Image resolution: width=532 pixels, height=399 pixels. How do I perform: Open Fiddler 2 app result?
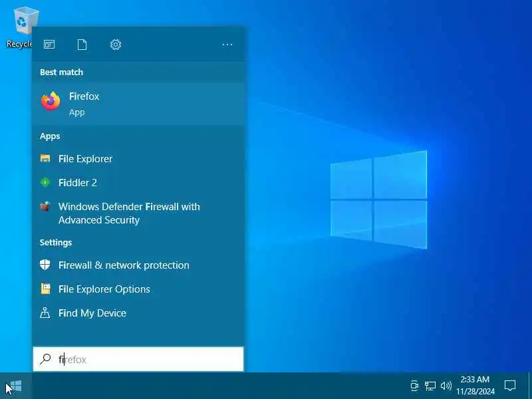click(x=138, y=182)
